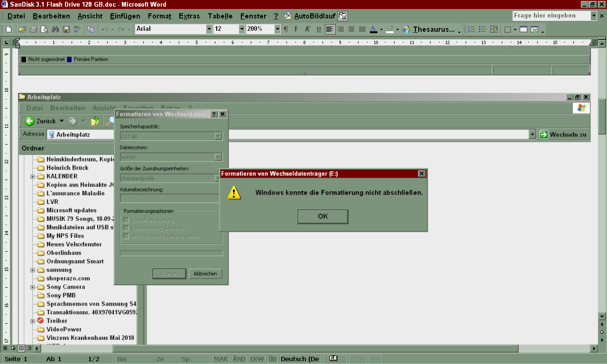Save the document with the floppy icon
Screen dimensions: 607x364
66,29
